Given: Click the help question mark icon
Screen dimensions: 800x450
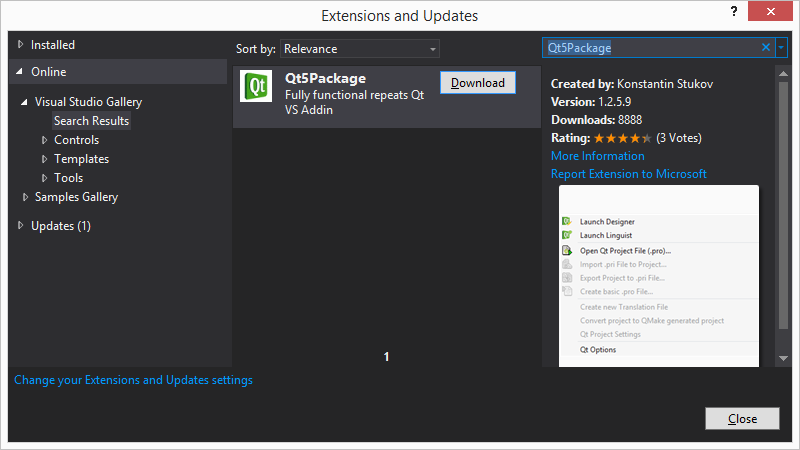Looking at the screenshot, I should 734,11.
